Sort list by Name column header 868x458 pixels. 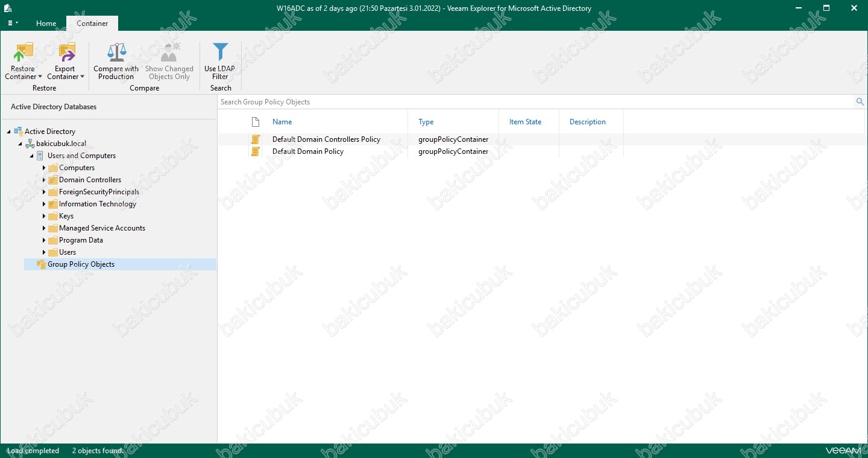[x=282, y=122]
